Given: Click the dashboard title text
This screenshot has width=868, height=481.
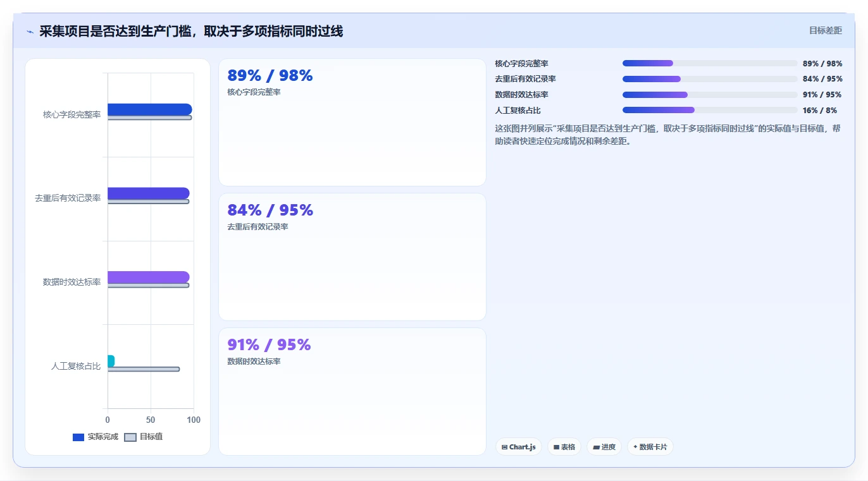Looking at the screenshot, I should click(x=191, y=32).
